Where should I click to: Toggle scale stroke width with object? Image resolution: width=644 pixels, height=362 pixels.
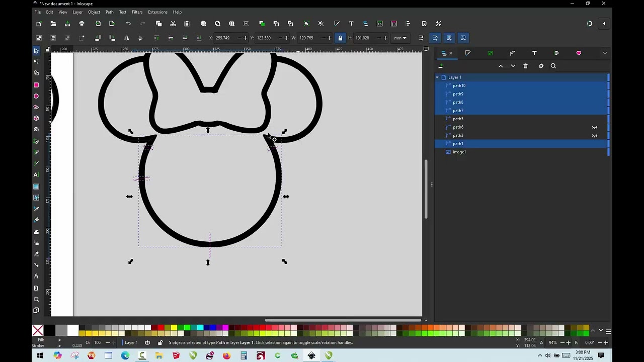tap(421, 38)
